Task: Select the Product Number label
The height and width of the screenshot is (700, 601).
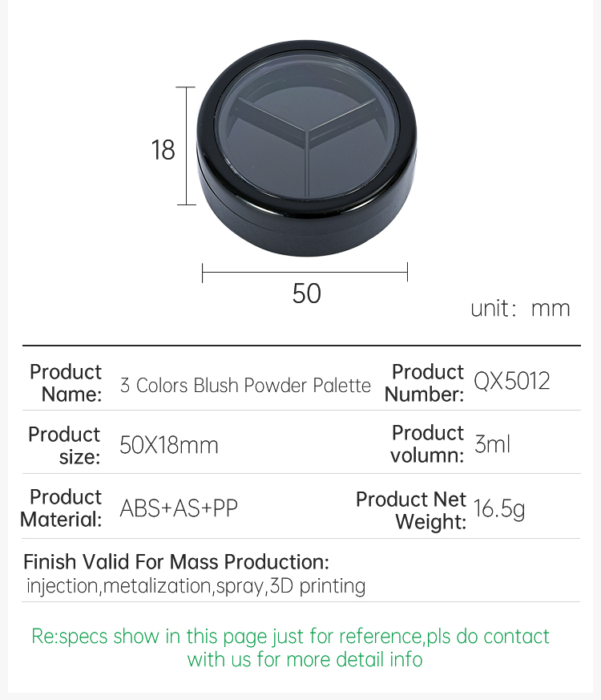Action: point(425,383)
